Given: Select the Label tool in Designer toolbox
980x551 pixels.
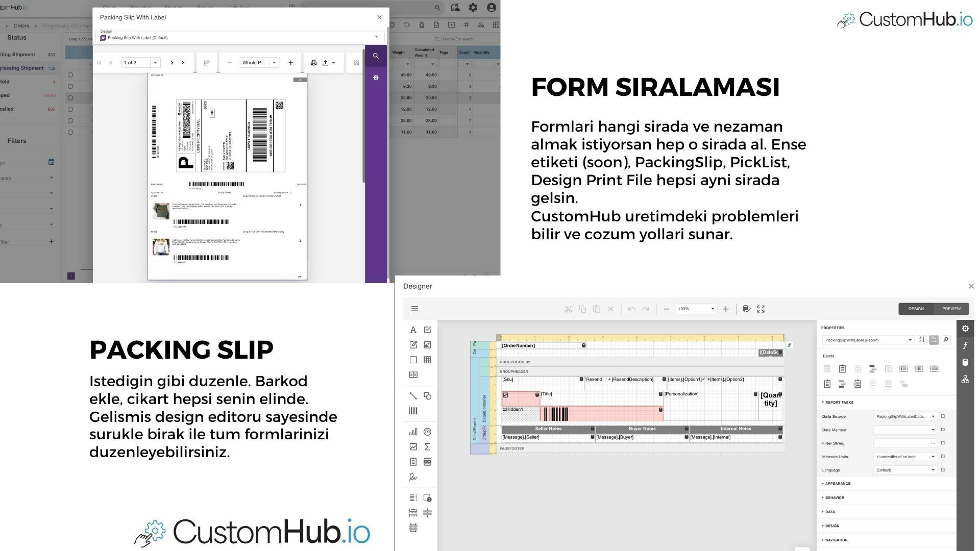Looking at the screenshot, I should click(413, 330).
